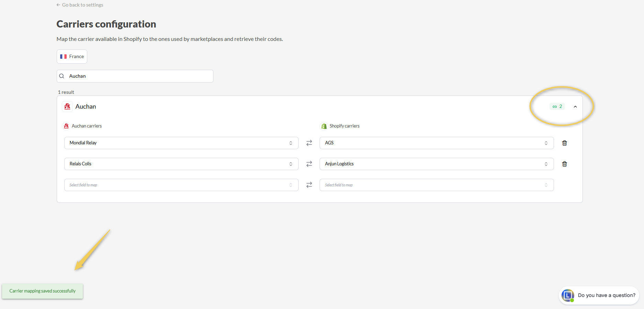Open the AGS Shopify carrier dropdown
This screenshot has height=309, width=644.
coord(436,143)
